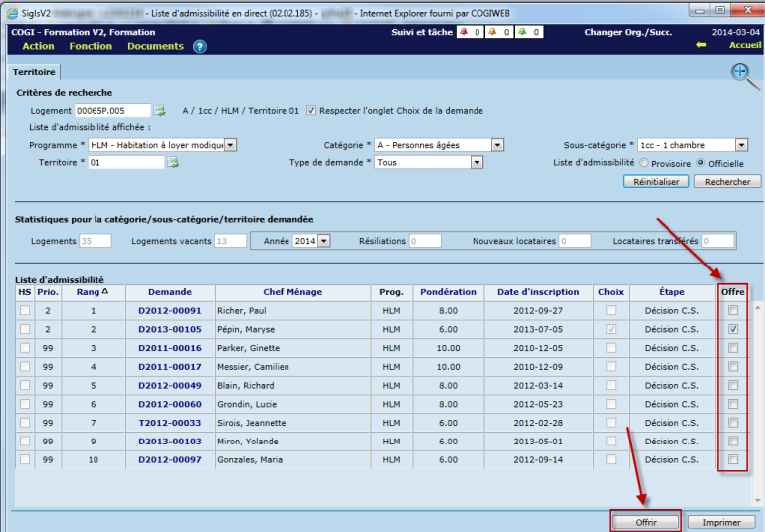Open the Action menu

pos(38,46)
